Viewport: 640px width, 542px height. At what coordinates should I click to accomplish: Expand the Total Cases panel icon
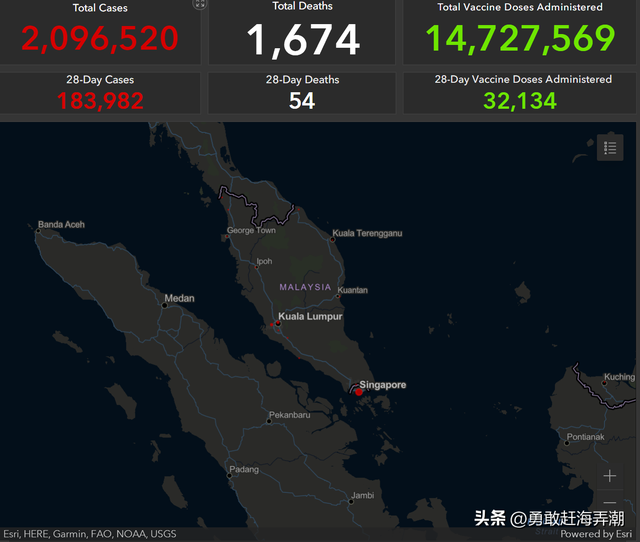[200, 4]
